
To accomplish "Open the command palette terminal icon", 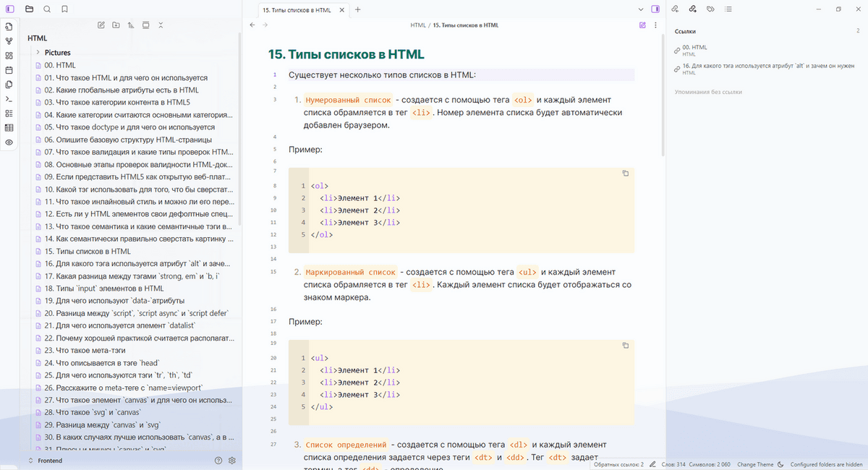I will (x=9, y=99).
